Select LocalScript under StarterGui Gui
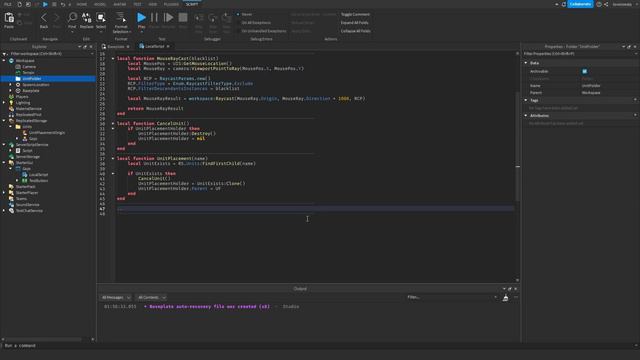 (38, 175)
